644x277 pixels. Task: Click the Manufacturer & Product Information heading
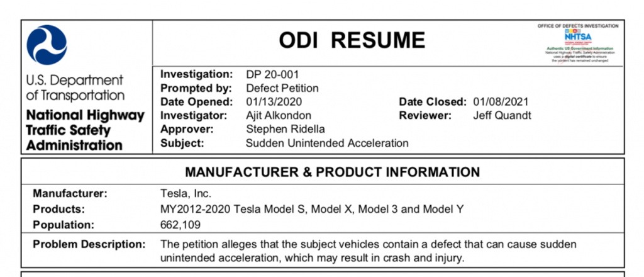click(333, 172)
